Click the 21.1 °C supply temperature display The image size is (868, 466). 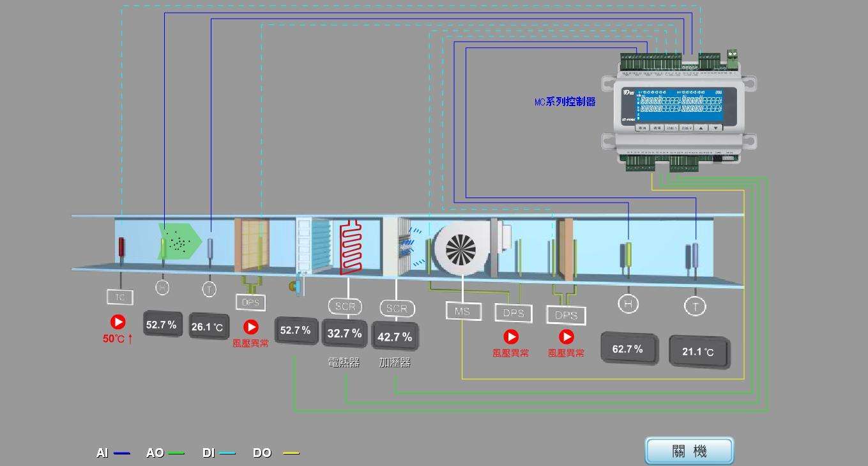pyautogui.click(x=698, y=352)
